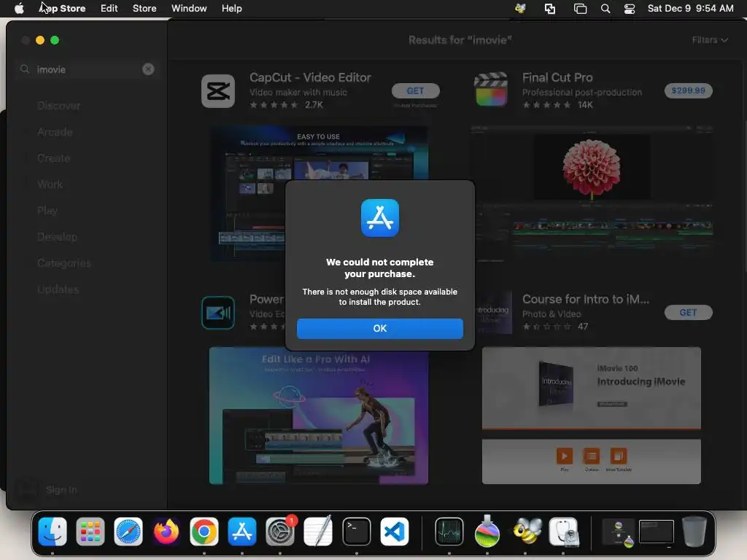Open the Play section in the sidebar
The height and width of the screenshot is (560, 747).
[47, 211]
